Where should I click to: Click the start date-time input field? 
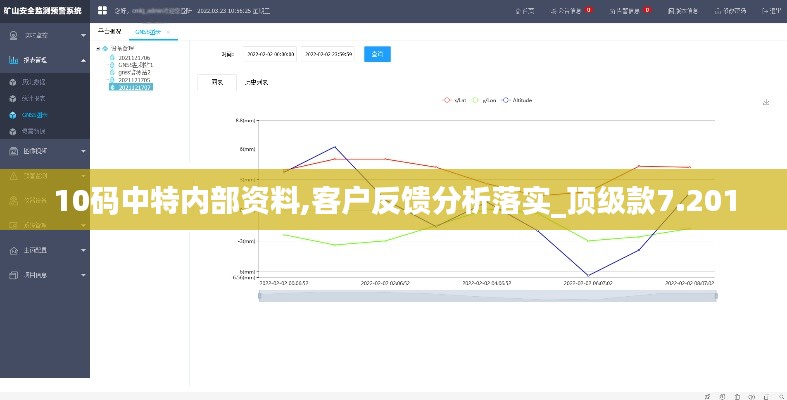click(x=270, y=54)
